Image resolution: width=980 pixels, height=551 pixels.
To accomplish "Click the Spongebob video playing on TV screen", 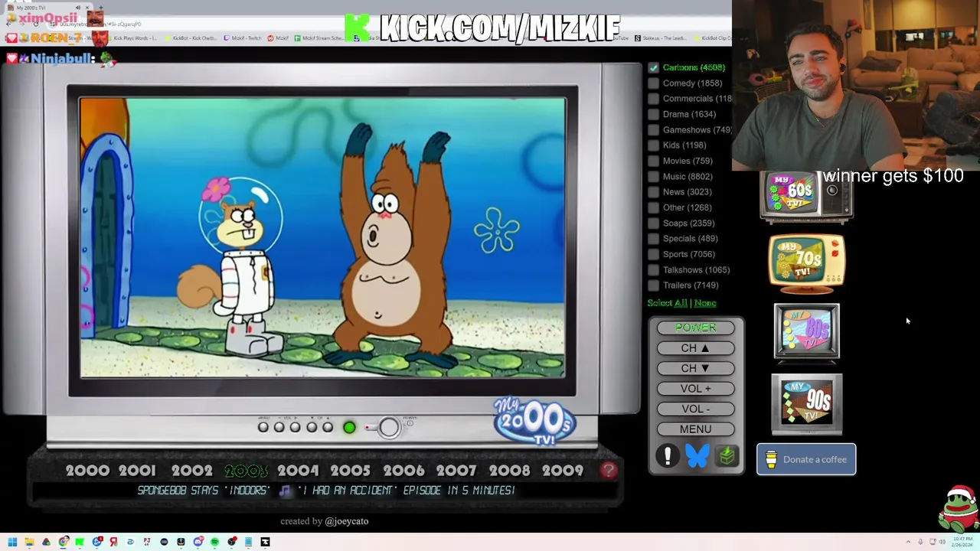I will coord(322,237).
